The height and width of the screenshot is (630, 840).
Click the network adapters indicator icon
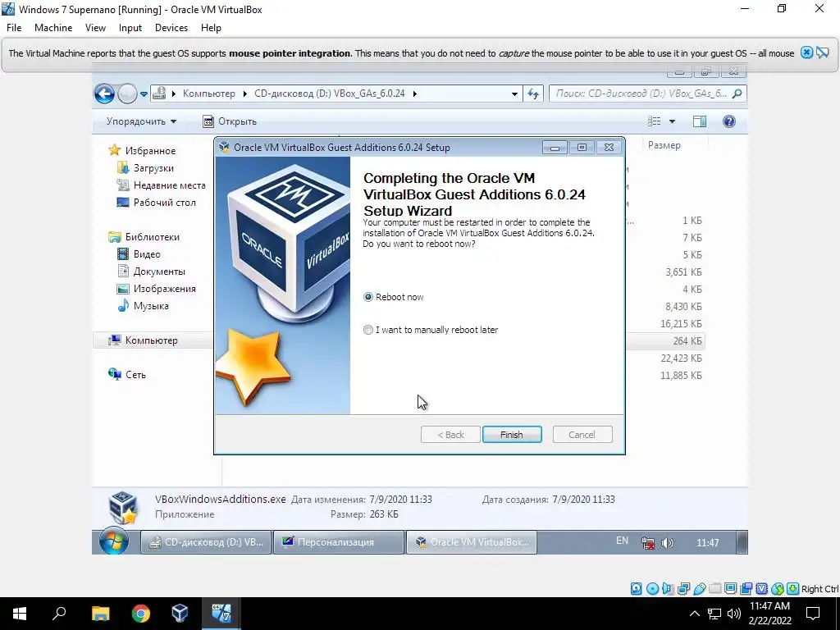683,589
